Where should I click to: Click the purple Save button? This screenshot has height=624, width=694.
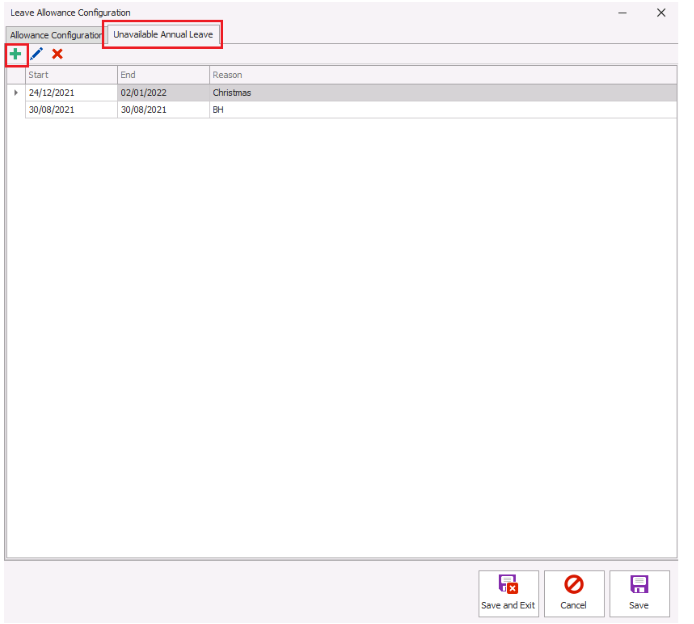[x=638, y=594]
